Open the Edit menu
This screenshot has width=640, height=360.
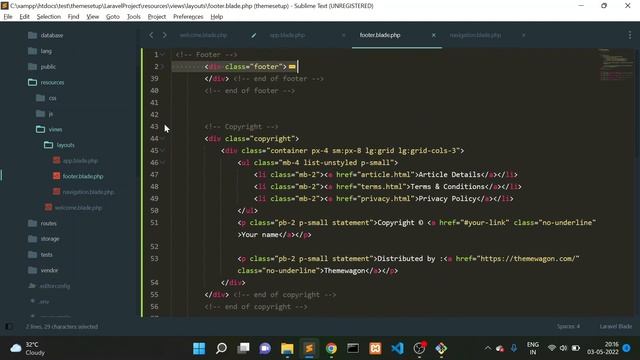(x=24, y=17)
